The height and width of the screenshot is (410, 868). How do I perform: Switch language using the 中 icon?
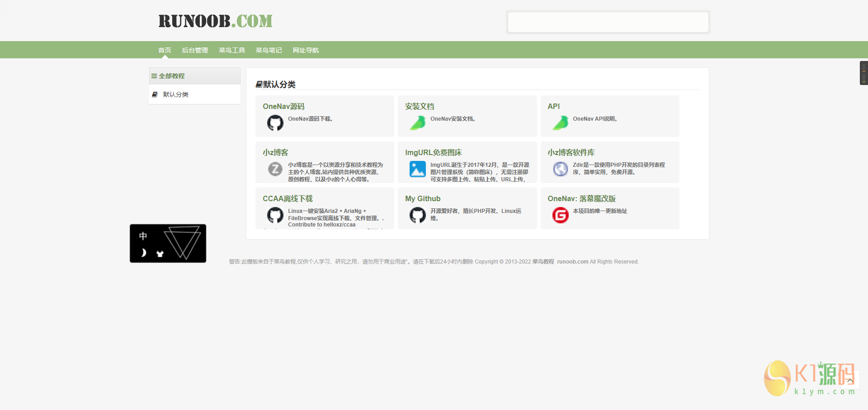click(x=143, y=236)
